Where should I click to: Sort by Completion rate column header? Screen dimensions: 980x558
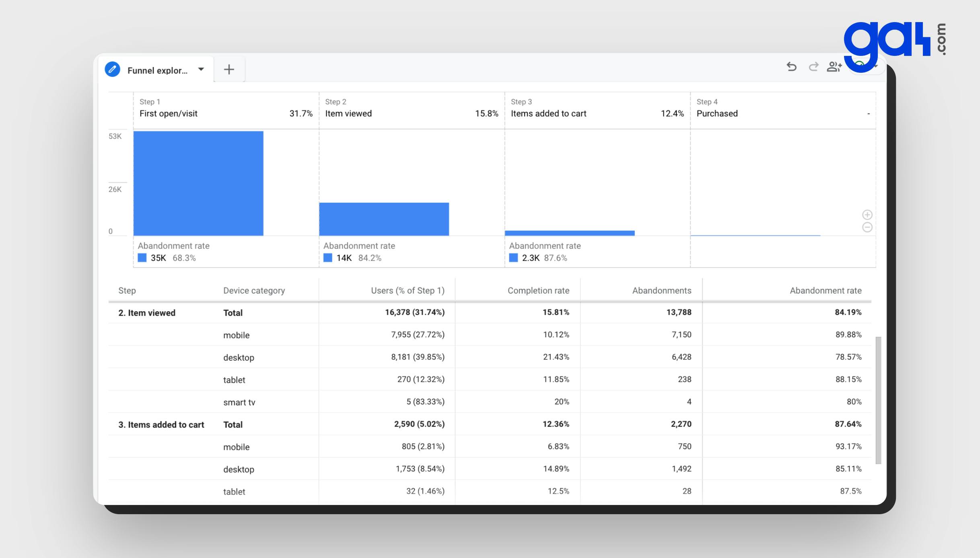tap(538, 290)
